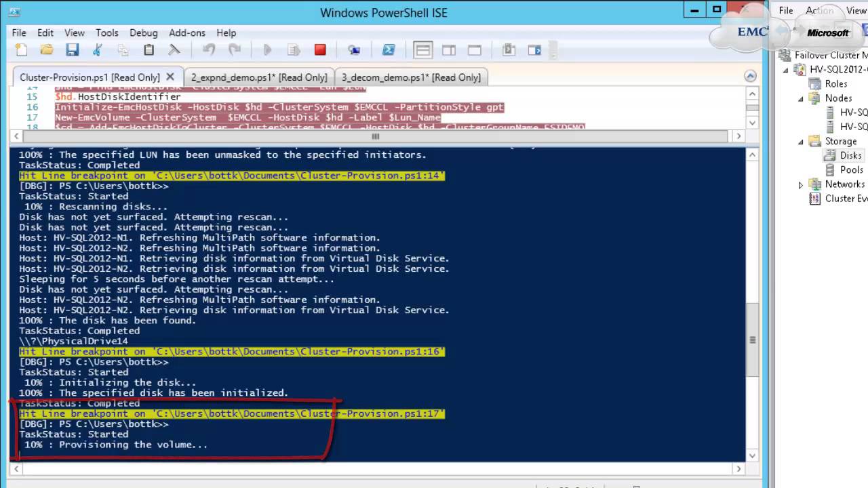Open the Add-ons menu
The height and width of the screenshot is (488, 868).
[x=187, y=33]
